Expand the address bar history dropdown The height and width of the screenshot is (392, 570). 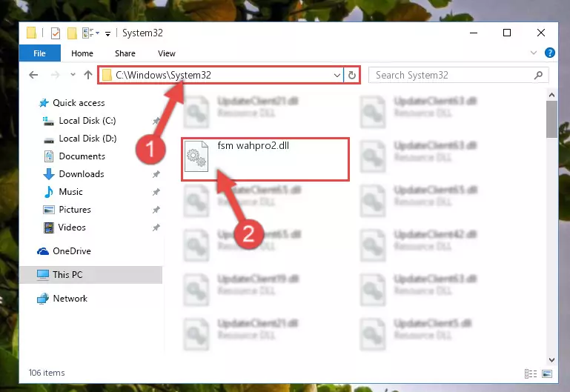click(337, 75)
